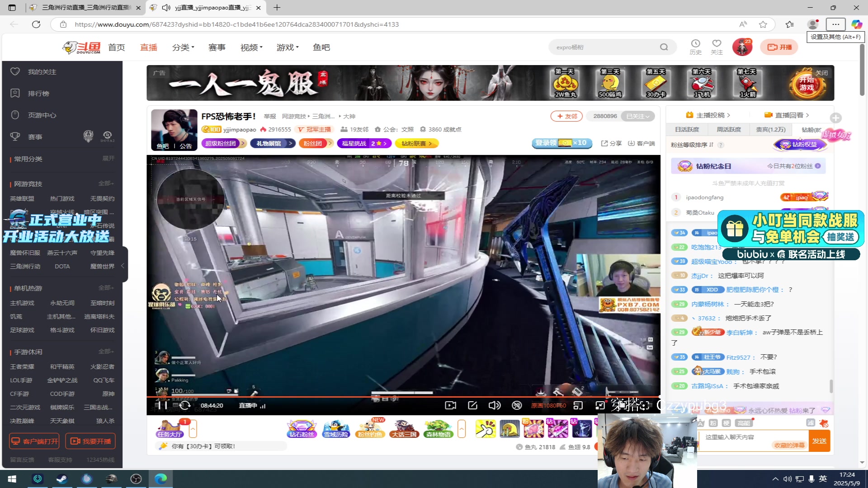Mute the player volume speaker icon
This screenshot has width=868, height=488.
[x=495, y=405]
